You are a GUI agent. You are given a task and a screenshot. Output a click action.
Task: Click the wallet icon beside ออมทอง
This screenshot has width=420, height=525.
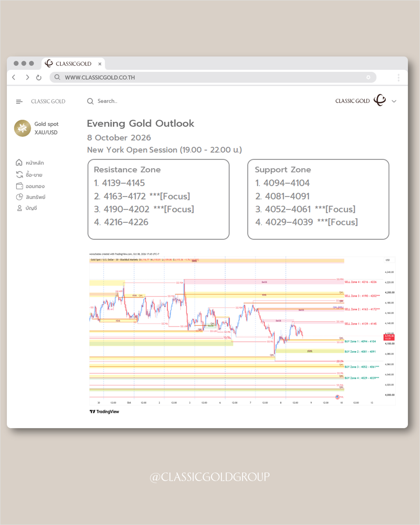[19, 186]
